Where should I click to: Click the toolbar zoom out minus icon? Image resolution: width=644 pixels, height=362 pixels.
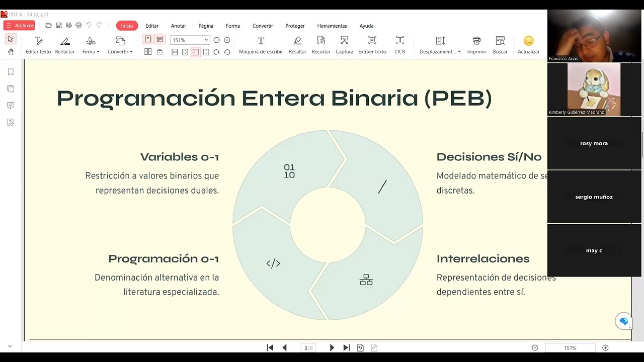[x=216, y=40]
